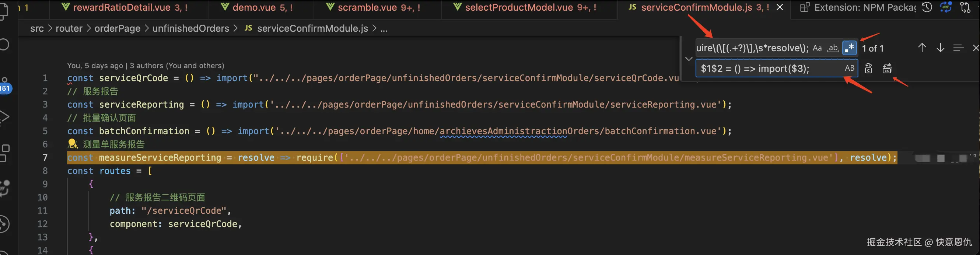
Task: Click the Replace All icon
Action: pos(887,69)
